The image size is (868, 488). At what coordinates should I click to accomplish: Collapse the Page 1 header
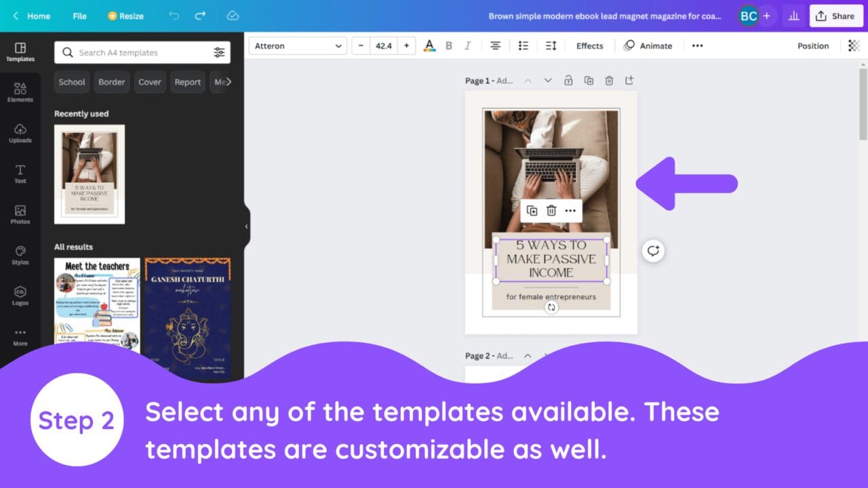pyautogui.click(x=528, y=80)
